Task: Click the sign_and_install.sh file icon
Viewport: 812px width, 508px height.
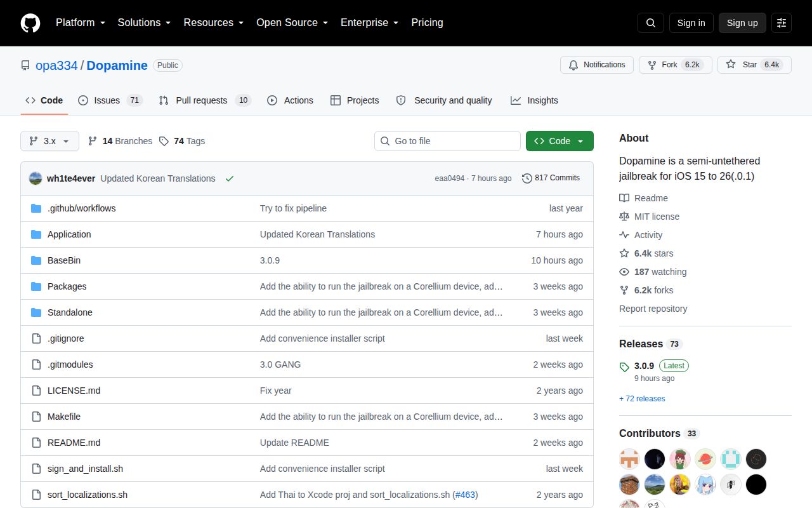Action: coord(36,469)
